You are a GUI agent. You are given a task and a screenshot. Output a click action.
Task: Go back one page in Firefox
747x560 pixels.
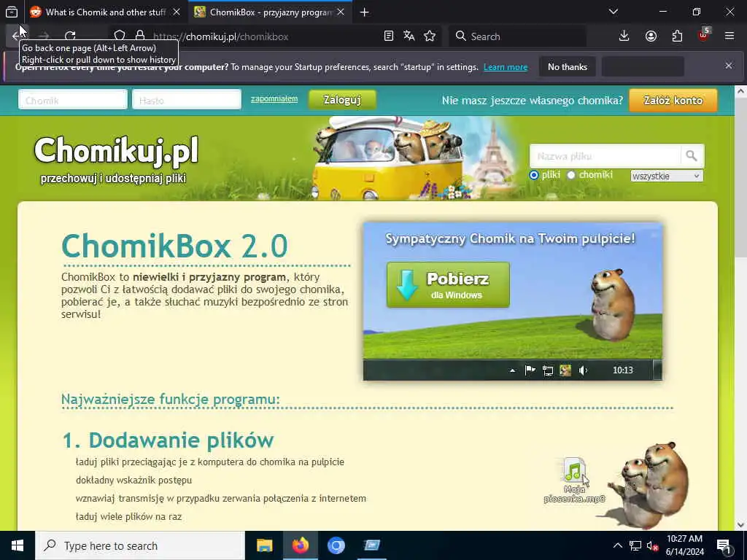click(18, 36)
